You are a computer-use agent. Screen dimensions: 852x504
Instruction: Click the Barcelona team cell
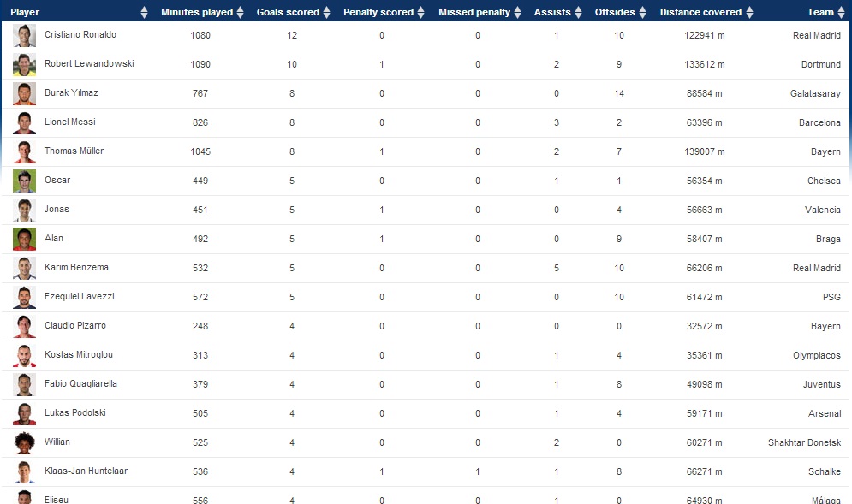click(820, 122)
